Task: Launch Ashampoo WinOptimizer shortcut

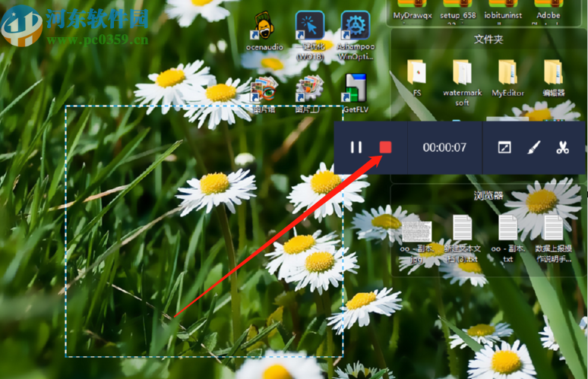Action: click(x=356, y=36)
